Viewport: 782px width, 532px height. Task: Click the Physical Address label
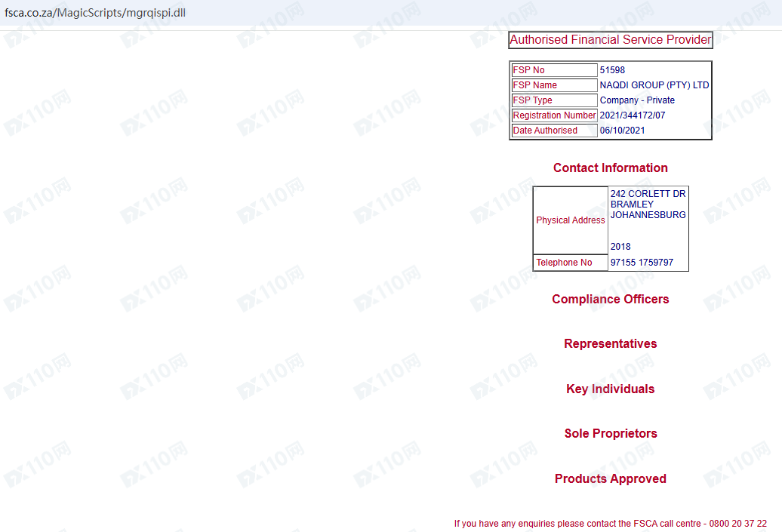pos(571,220)
